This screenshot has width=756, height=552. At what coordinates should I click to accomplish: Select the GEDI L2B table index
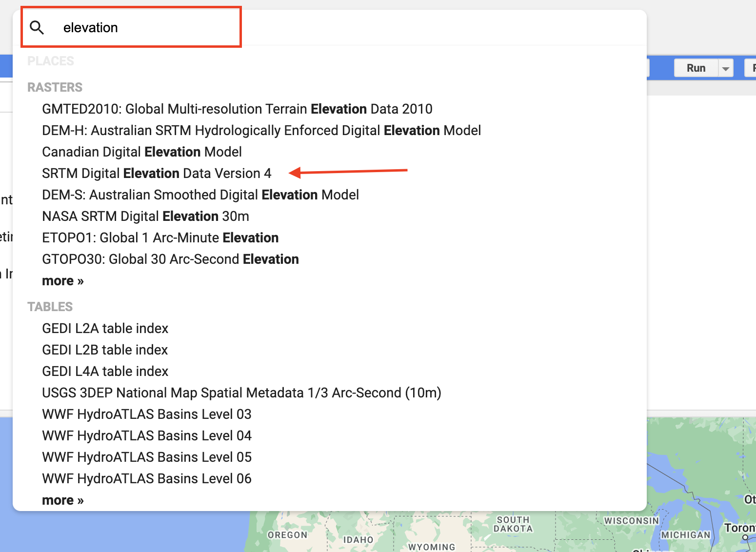[104, 350]
